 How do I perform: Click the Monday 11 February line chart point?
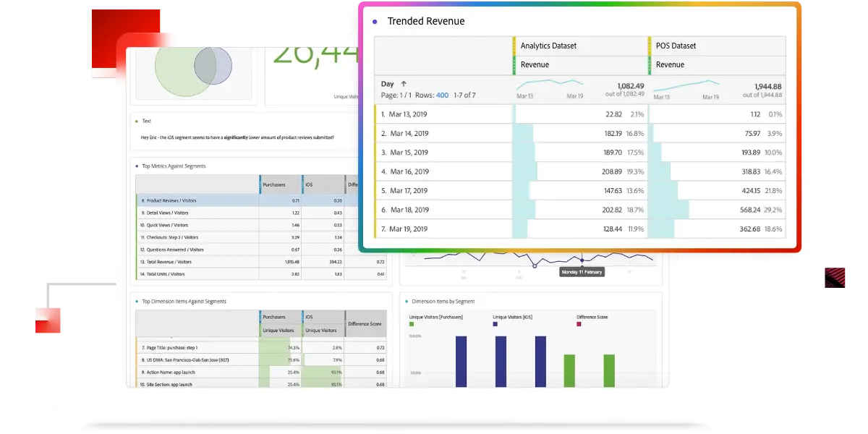[x=581, y=260]
